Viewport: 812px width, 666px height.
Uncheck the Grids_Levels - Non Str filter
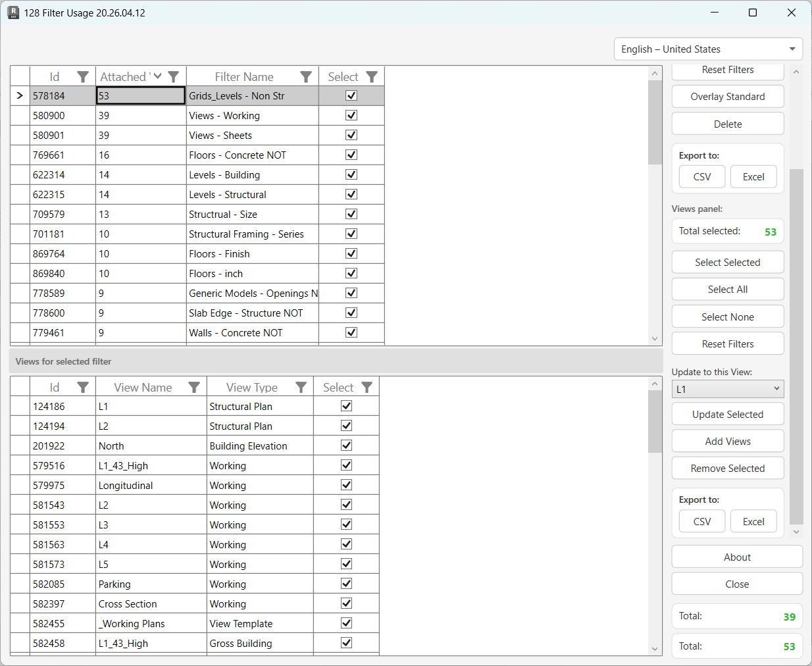tap(351, 95)
